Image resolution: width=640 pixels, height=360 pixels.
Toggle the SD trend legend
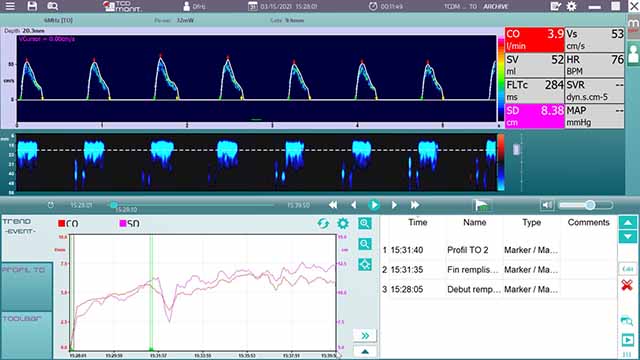pos(129,223)
